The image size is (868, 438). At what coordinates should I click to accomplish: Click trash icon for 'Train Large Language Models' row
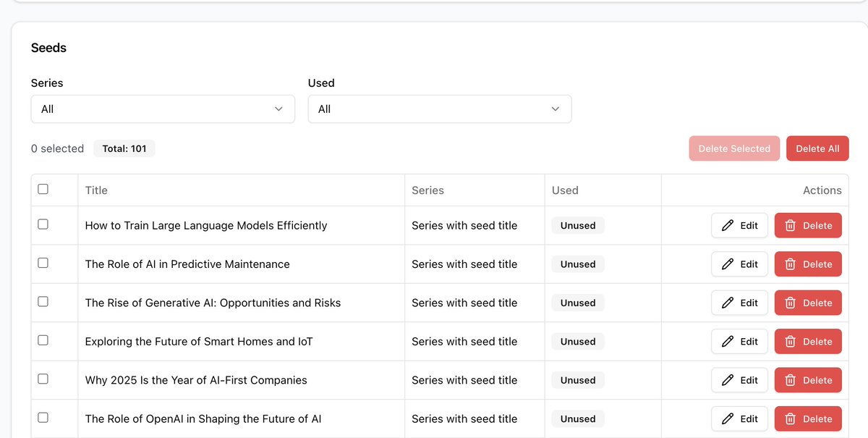(x=790, y=225)
